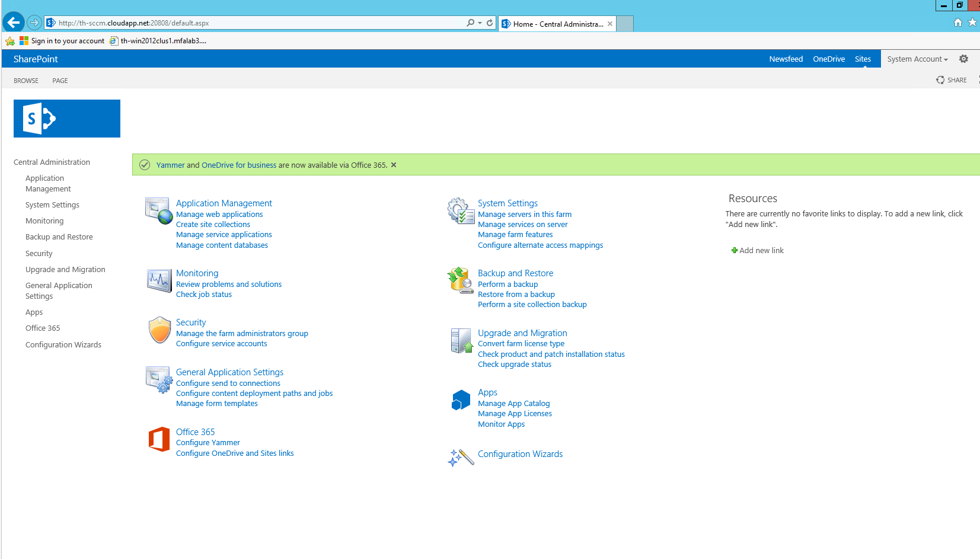Click the General Application Settings icon

pos(159,380)
